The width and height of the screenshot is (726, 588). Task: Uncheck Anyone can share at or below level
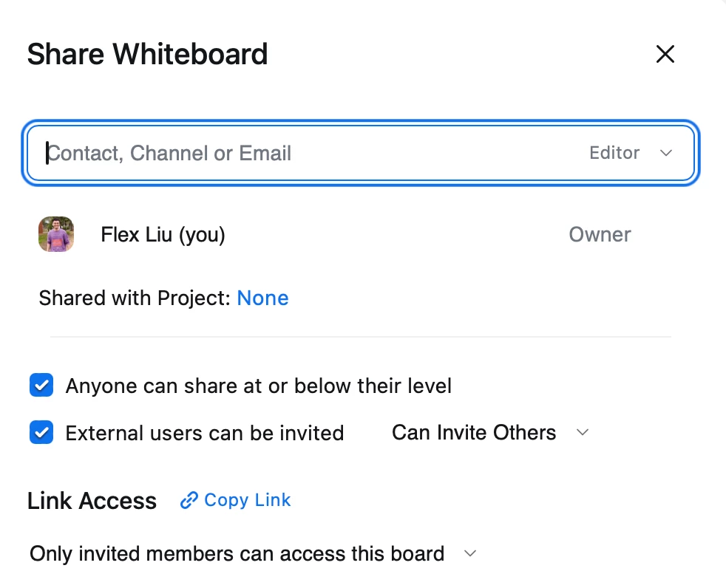coord(41,386)
